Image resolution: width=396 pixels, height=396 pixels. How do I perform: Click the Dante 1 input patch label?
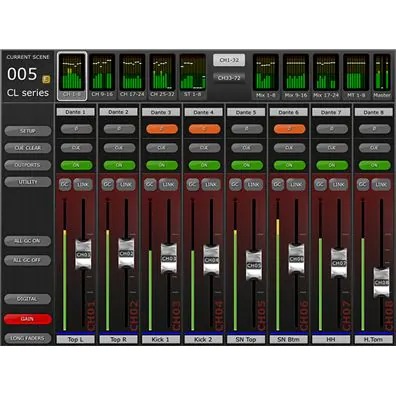(x=76, y=112)
